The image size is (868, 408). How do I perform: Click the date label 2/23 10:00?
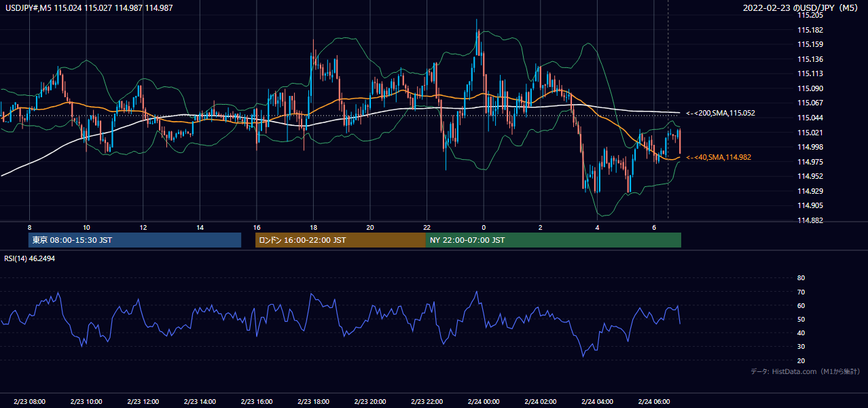pyautogui.click(x=86, y=401)
